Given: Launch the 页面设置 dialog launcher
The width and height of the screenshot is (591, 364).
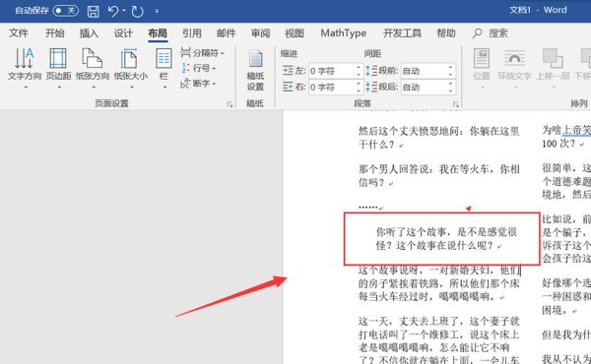Looking at the screenshot, I should coord(230,104).
